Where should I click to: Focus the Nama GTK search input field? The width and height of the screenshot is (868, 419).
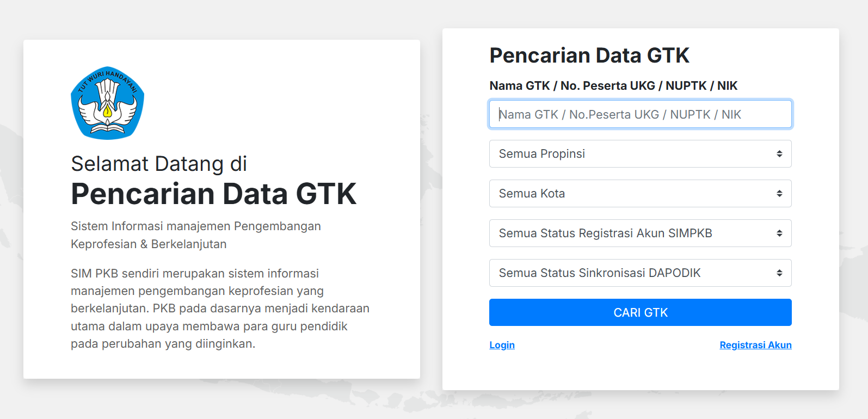(640, 114)
